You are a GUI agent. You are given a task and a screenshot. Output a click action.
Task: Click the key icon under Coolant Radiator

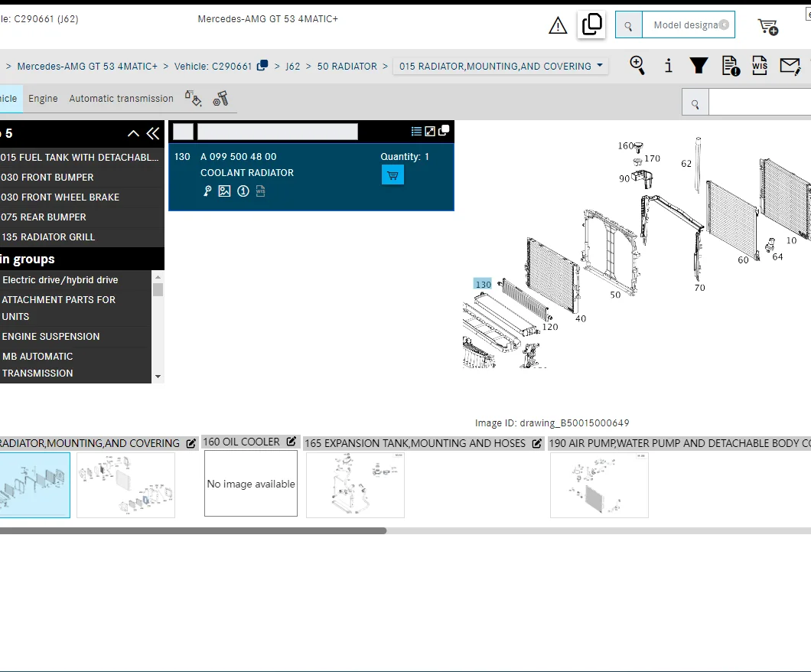point(207,191)
